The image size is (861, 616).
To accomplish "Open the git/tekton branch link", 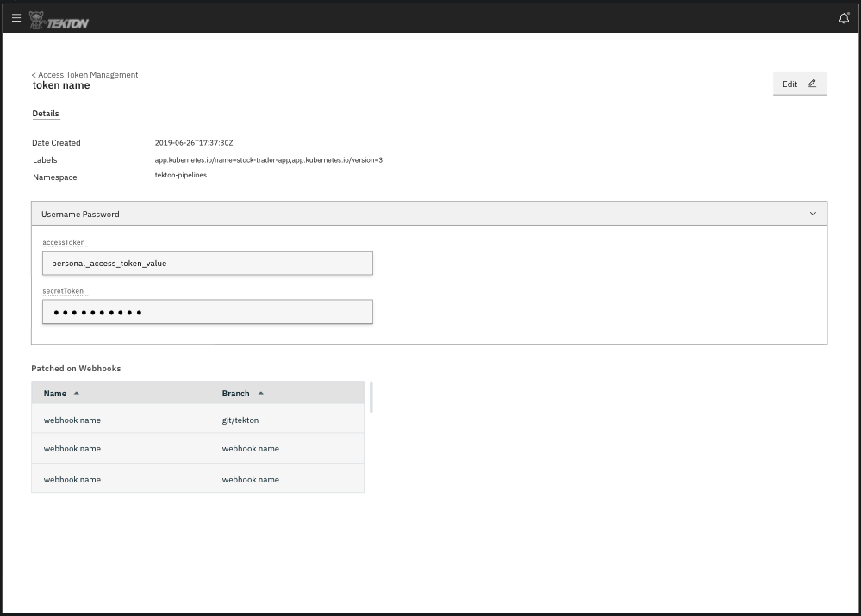I will 240,420.
